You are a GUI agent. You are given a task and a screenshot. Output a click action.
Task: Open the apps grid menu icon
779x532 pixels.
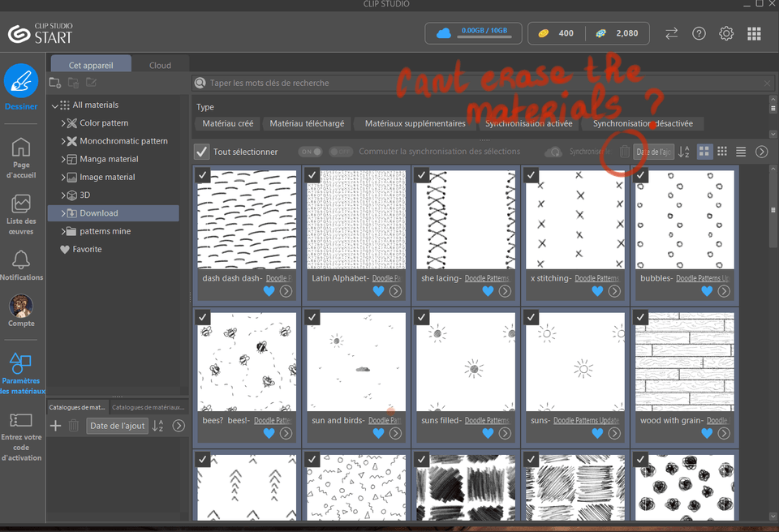(x=754, y=33)
